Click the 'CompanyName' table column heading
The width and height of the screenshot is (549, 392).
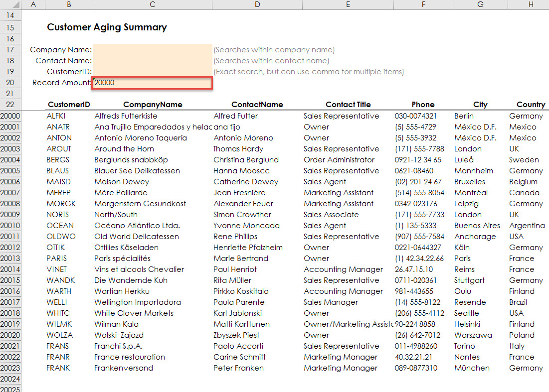pos(153,104)
